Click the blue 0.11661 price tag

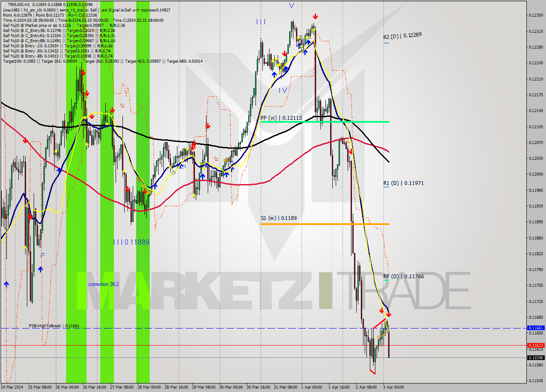click(536, 328)
